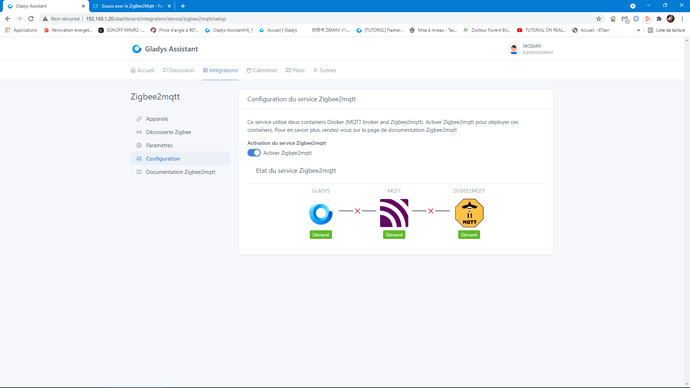This screenshot has width=690, height=388.
Task: Click the not secure warning icon
Action: point(45,19)
